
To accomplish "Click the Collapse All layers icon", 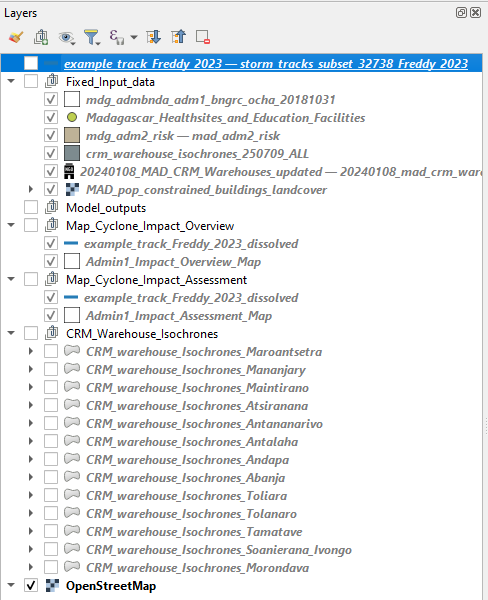I will pos(178,37).
